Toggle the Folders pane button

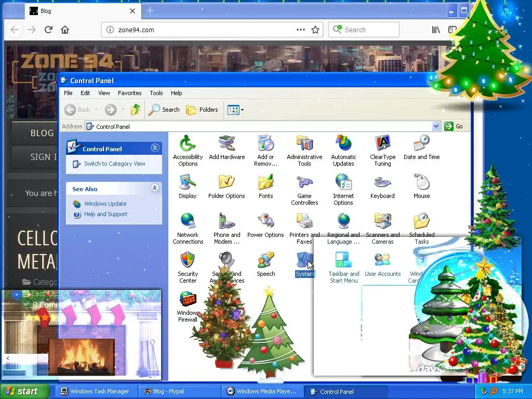pyautogui.click(x=202, y=110)
